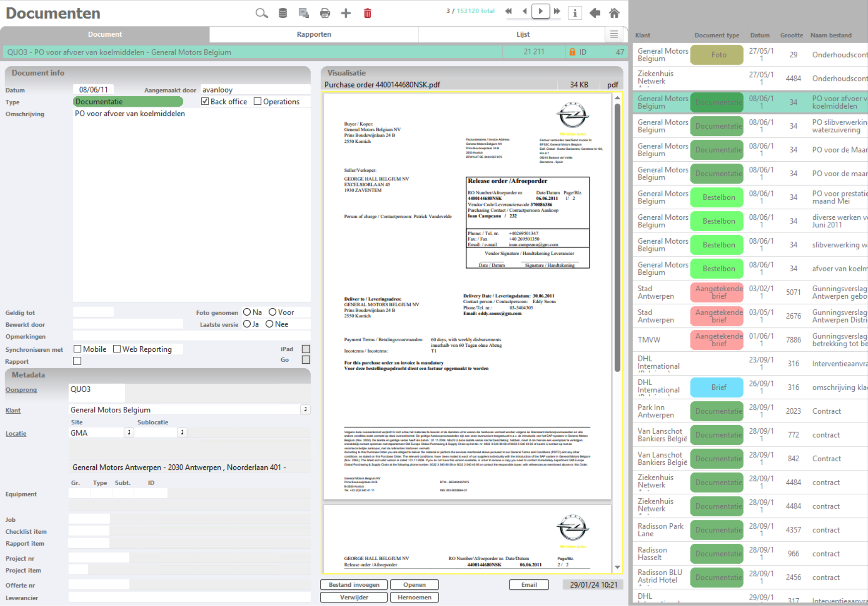
Task: Follow the Oorsprong link label
Action: click(21, 390)
